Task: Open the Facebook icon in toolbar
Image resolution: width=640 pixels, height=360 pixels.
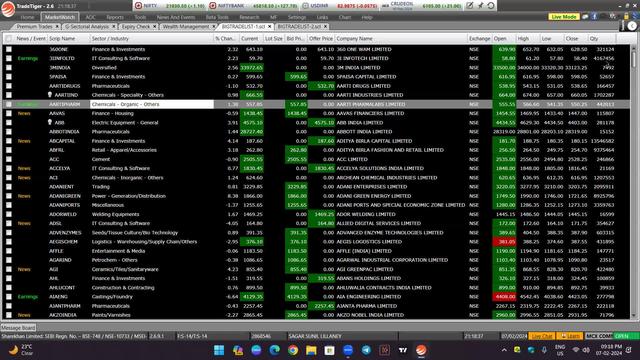Action: pos(594,16)
